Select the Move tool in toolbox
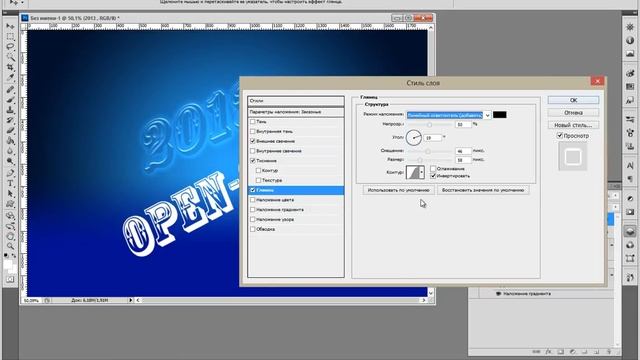 [10, 27]
